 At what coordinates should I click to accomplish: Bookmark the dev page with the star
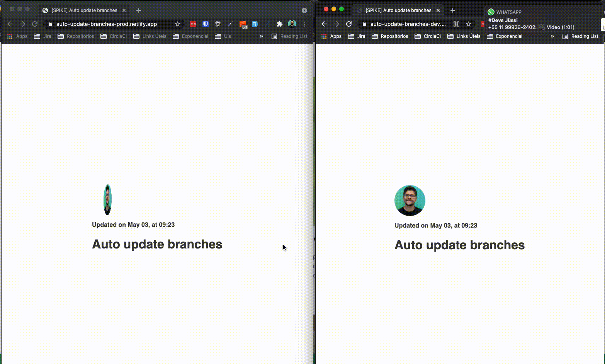(x=469, y=24)
